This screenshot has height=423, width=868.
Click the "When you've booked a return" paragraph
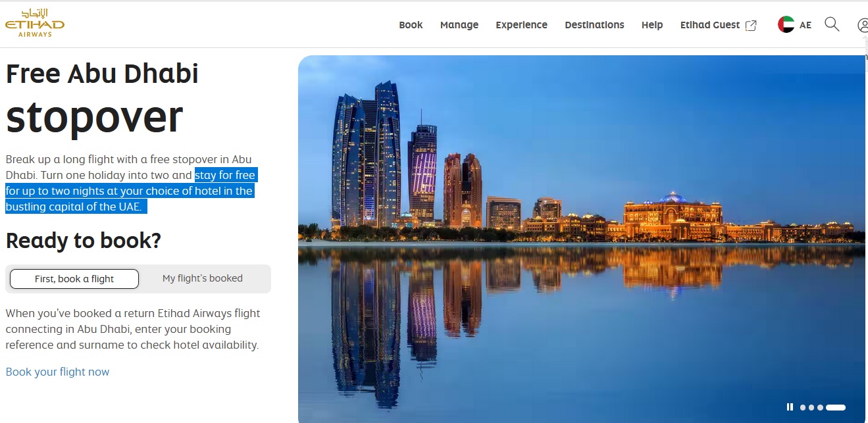[133, 329]
